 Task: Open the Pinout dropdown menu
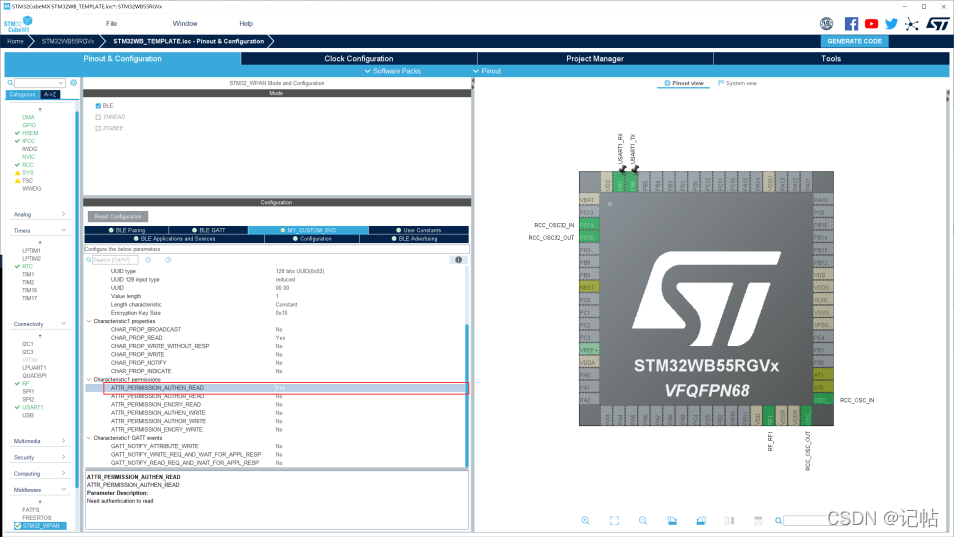pyautogui.click(x=487, y=71)
